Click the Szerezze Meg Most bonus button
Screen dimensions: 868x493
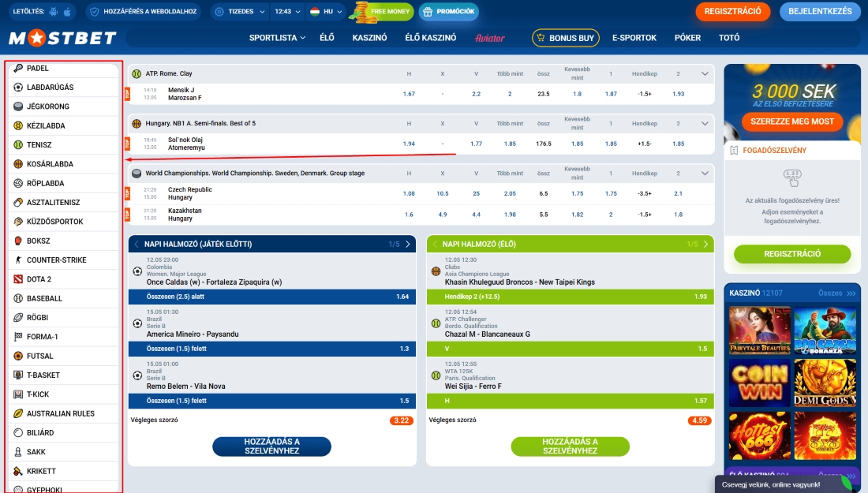792,121
